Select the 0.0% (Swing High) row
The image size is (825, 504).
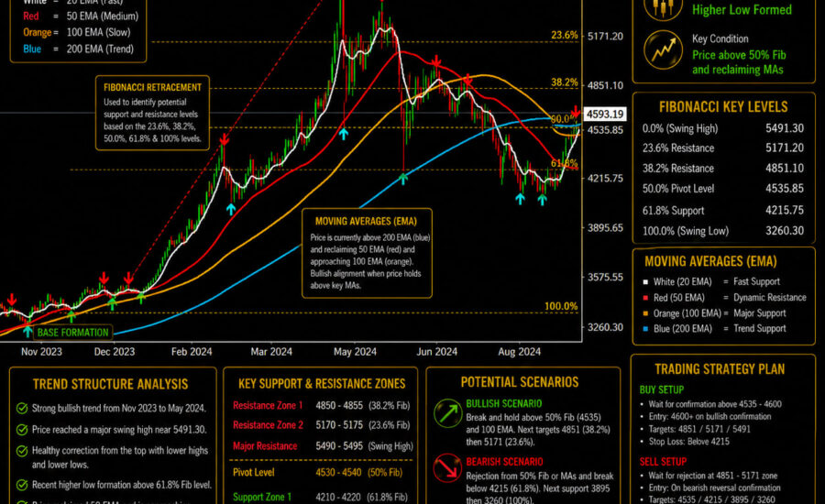(723, 128)
